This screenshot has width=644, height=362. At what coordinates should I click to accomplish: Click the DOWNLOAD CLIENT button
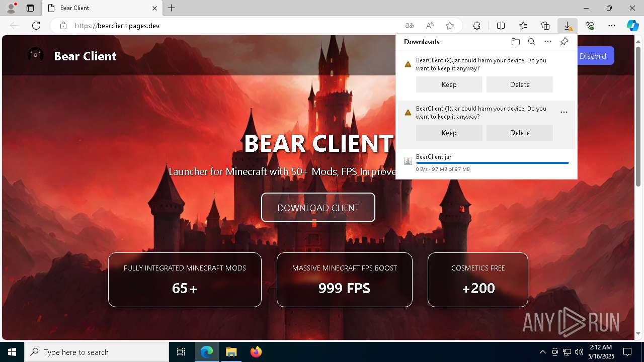tap(318, 208)
